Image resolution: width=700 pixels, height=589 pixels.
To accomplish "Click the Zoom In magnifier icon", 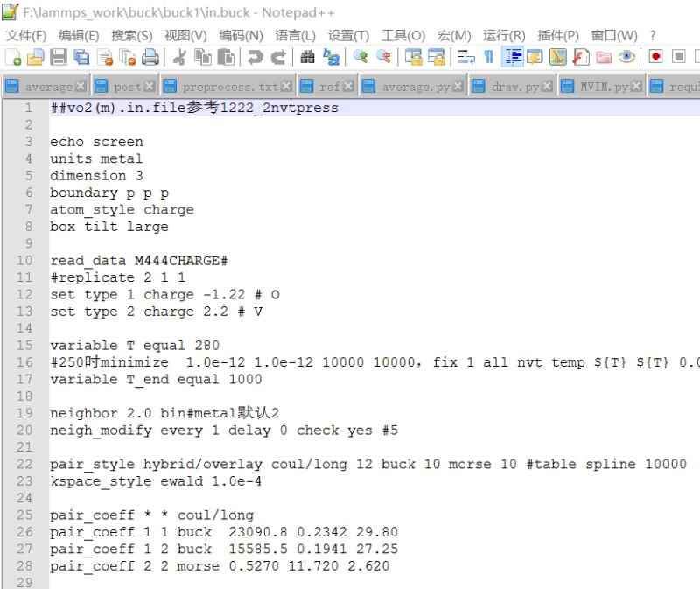I will pos(360,57).
